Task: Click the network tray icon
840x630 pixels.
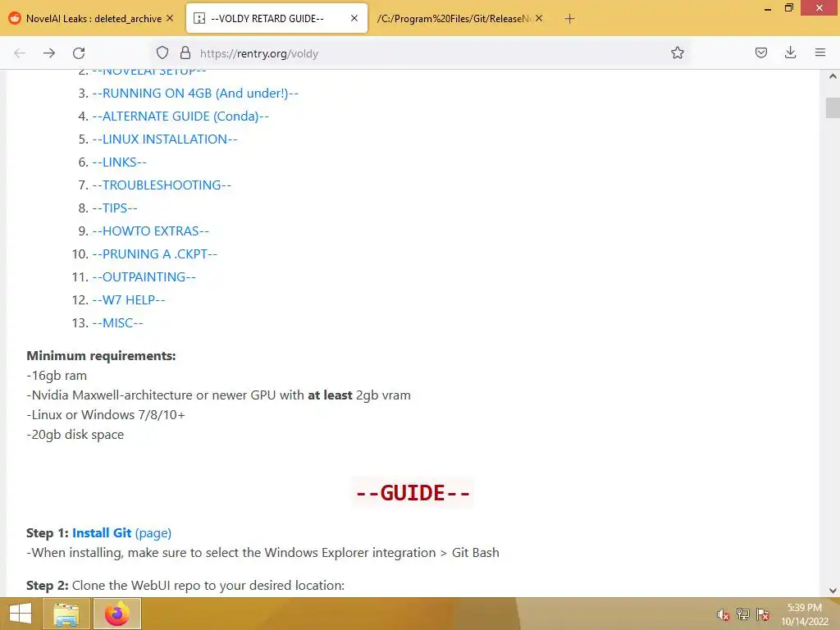Action: [x=743, y=614]
